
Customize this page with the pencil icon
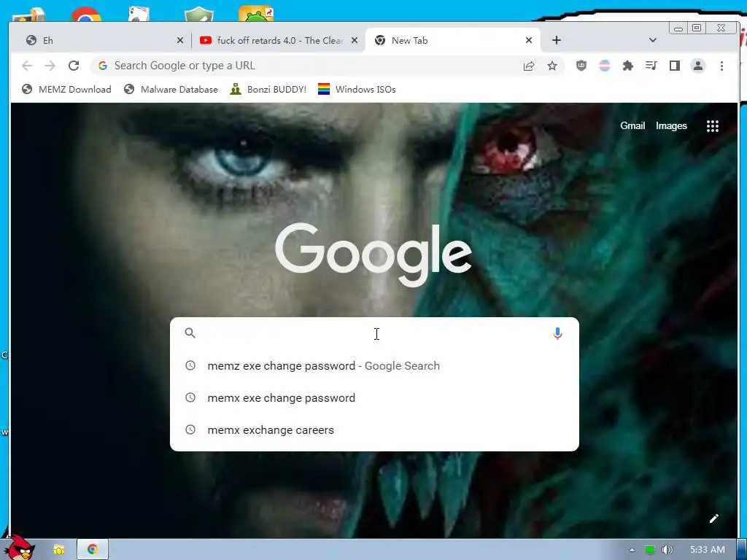click(713, 518)
